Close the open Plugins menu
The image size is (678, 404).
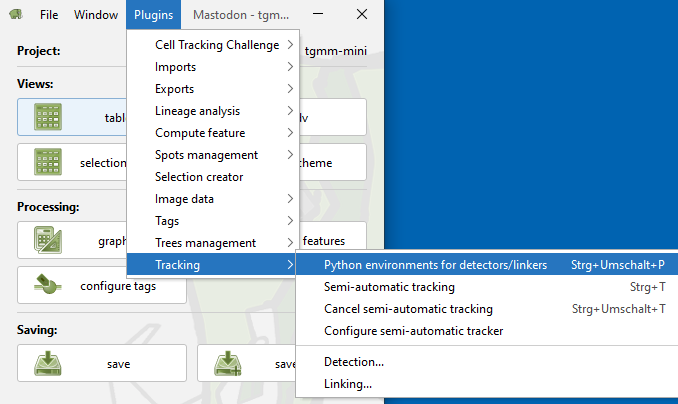pyautogui.click(x=154, y=15)
